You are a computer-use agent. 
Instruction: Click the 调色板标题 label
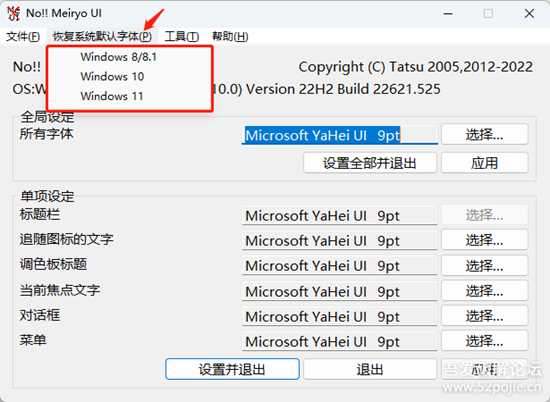(x=53, y=264)
